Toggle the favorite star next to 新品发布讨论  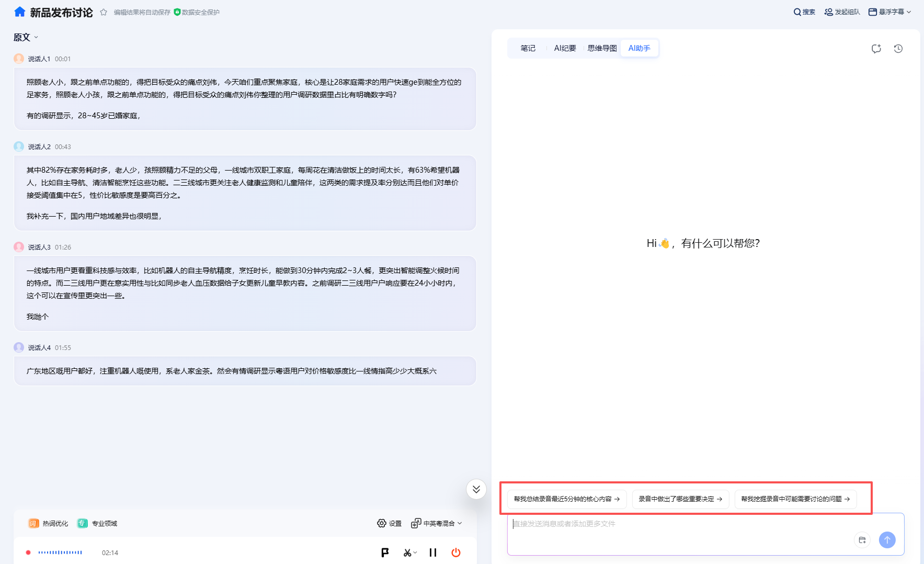point(103,11)
